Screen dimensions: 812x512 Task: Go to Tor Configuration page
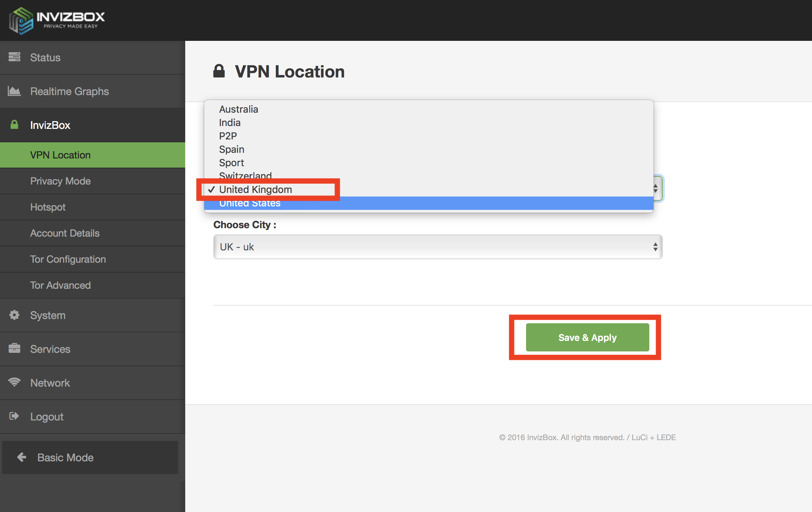pyautogui.click(x=68, y=259)
